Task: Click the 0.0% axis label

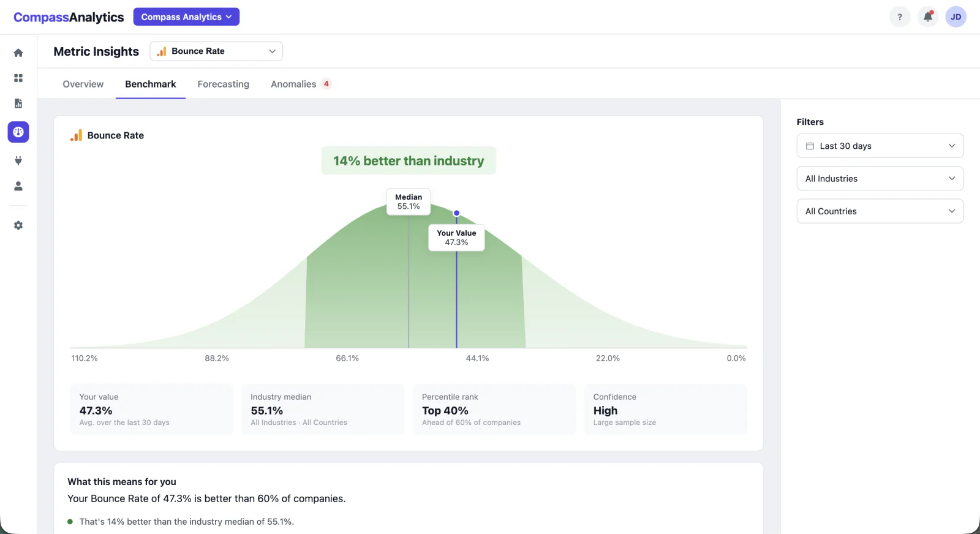Action: coord(736,358)
